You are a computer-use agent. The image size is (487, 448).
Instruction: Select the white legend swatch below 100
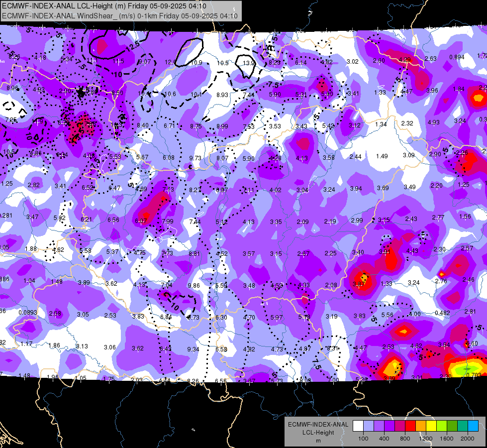[x=358, y=426]
